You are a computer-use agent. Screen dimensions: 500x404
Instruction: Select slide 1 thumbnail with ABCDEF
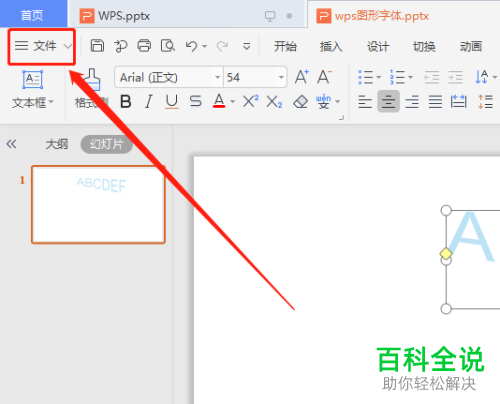click(98, 204)
